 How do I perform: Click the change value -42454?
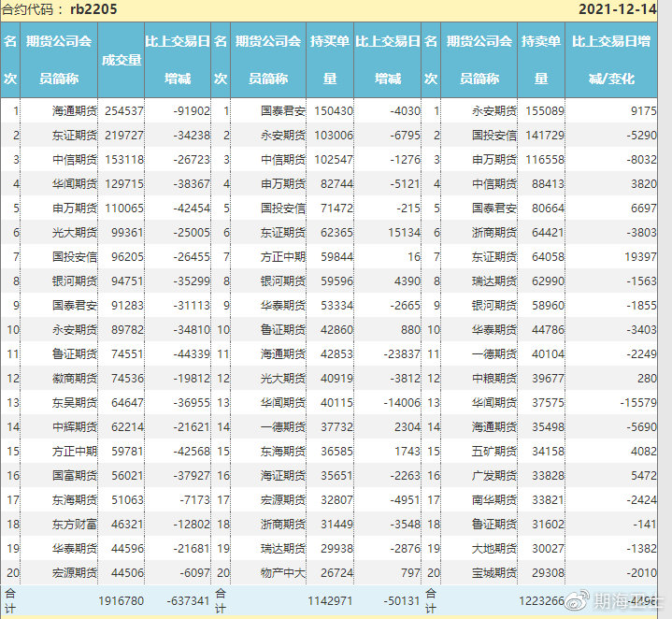tap(192, 209)
